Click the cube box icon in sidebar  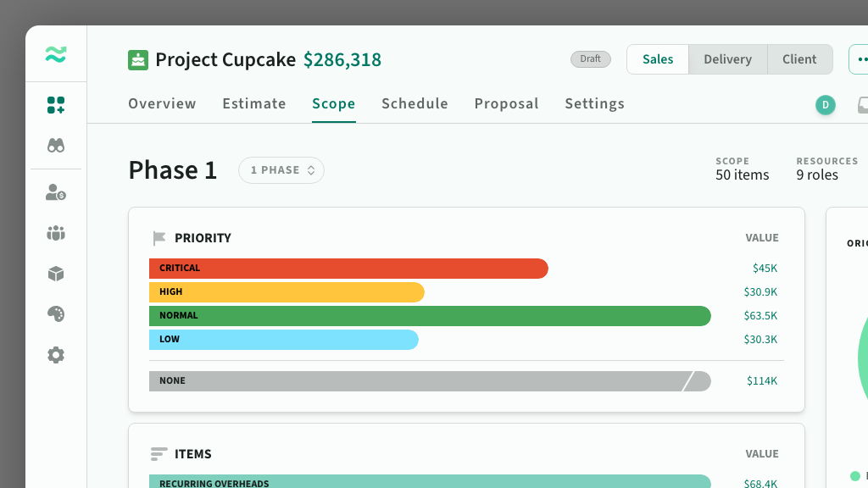(56, 274)
